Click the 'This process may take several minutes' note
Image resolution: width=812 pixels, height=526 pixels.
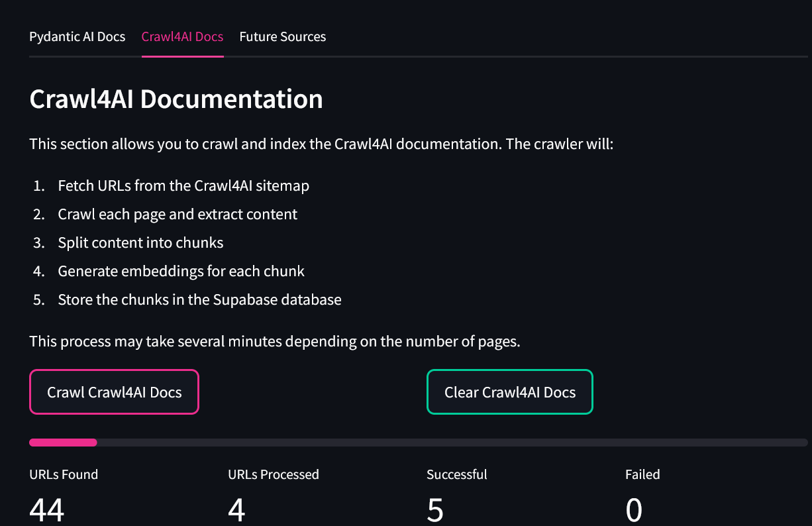pos(275,342)
